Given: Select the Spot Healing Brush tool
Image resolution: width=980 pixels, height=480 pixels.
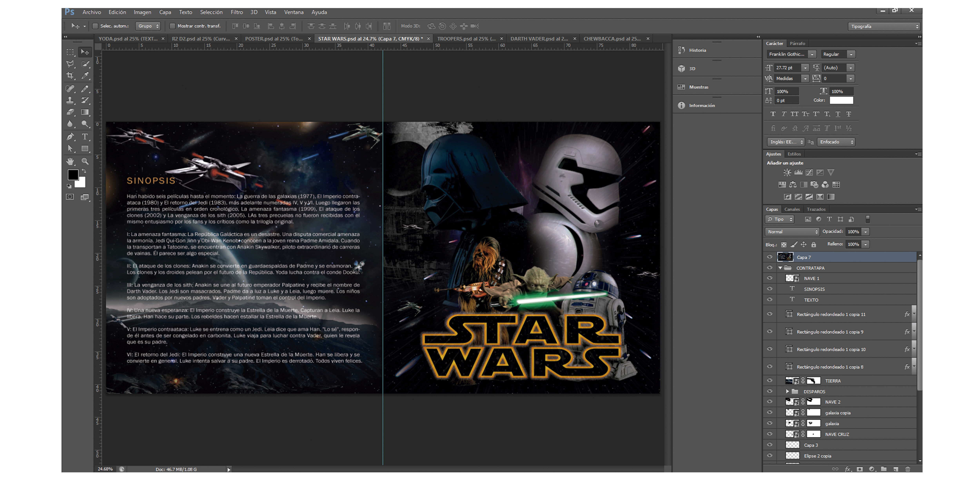Looking at the screenshot, I should click(x=70, y=89).
